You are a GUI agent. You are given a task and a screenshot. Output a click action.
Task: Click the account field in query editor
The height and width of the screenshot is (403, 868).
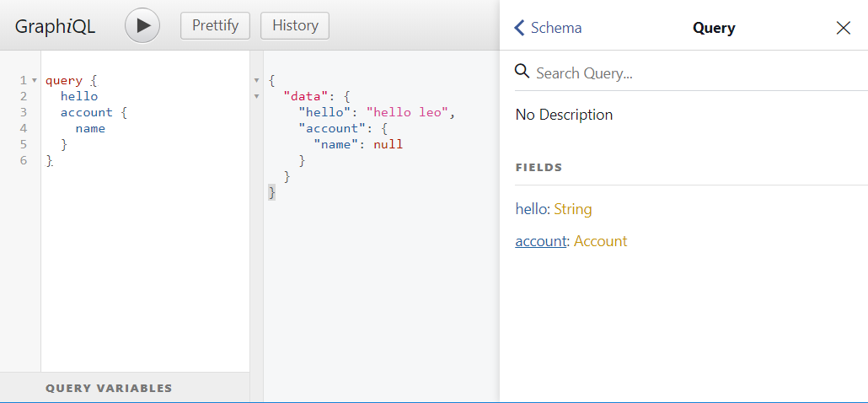click(x=86, y=112)
